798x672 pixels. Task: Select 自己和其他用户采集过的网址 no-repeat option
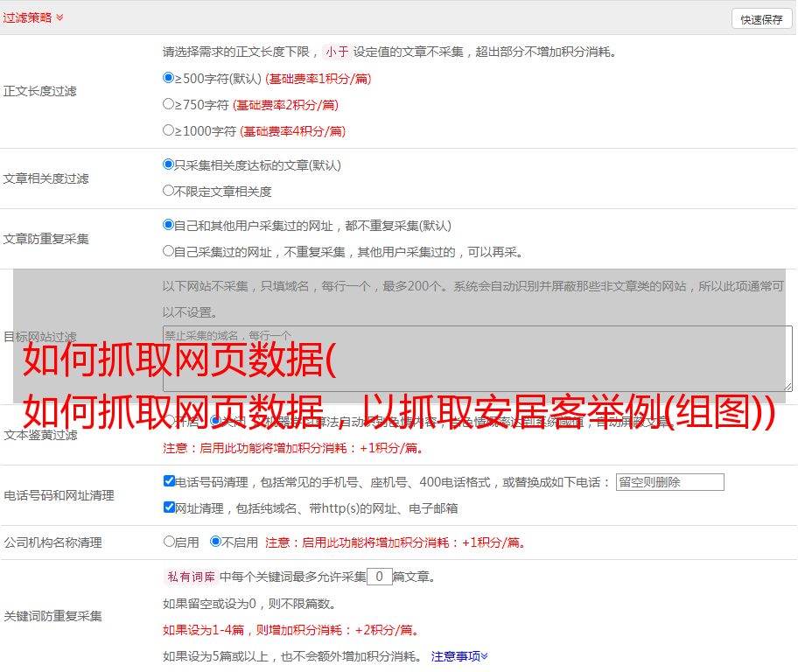pyautogui.click(x=169, y=225)
